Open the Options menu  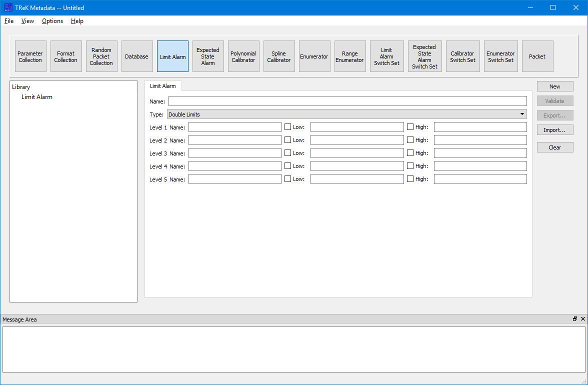[52, 21]
